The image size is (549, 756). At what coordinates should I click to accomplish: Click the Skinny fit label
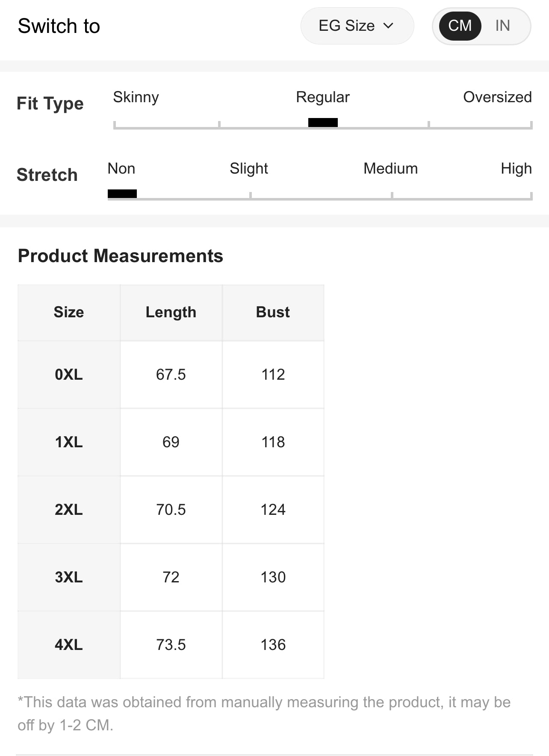point(136,97)
